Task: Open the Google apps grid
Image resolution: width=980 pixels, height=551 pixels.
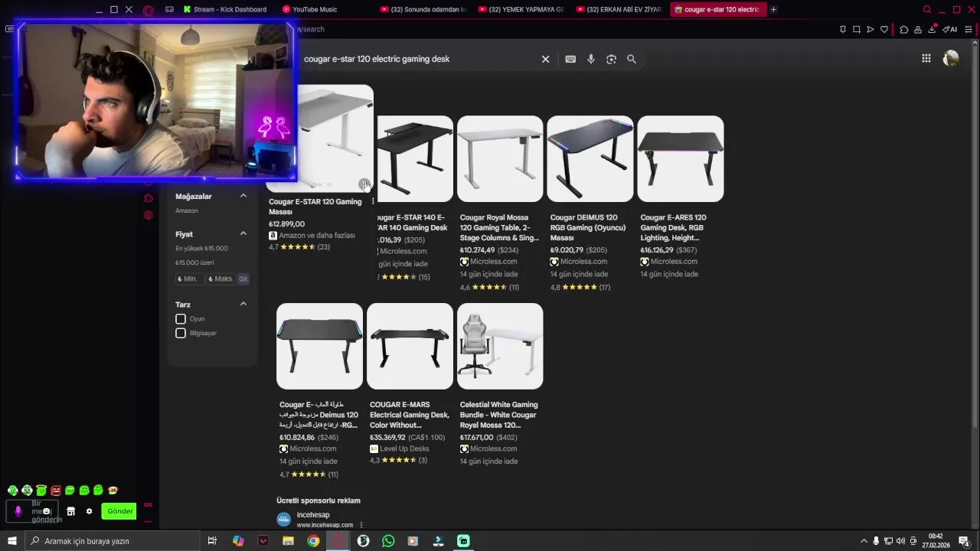Action: (926, 58)
